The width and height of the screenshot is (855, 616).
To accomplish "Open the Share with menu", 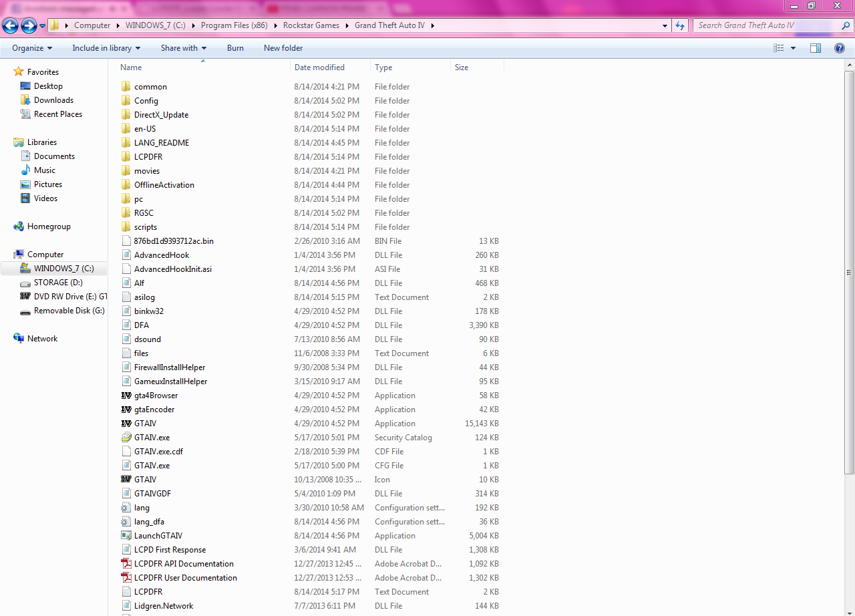I will coord(184,48).
